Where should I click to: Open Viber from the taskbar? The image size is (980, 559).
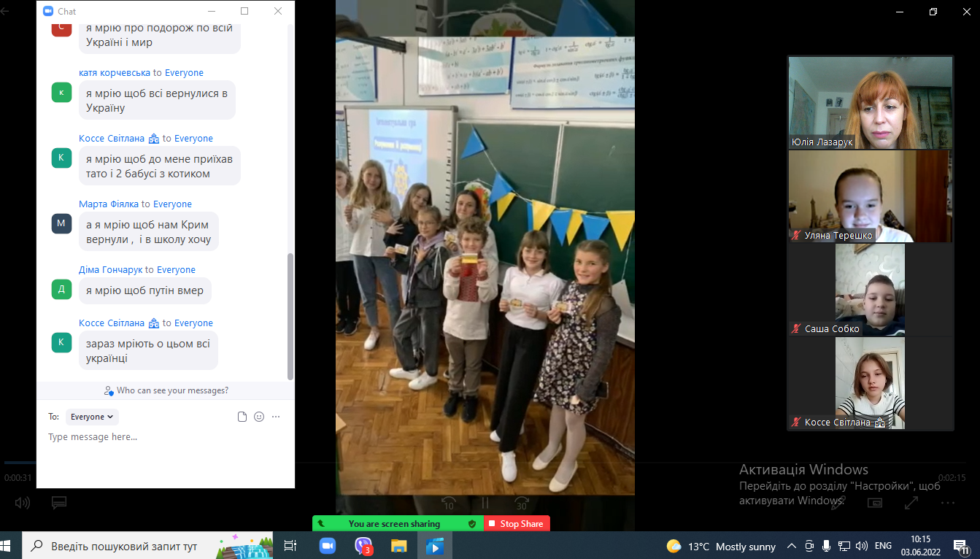(363, 546)
